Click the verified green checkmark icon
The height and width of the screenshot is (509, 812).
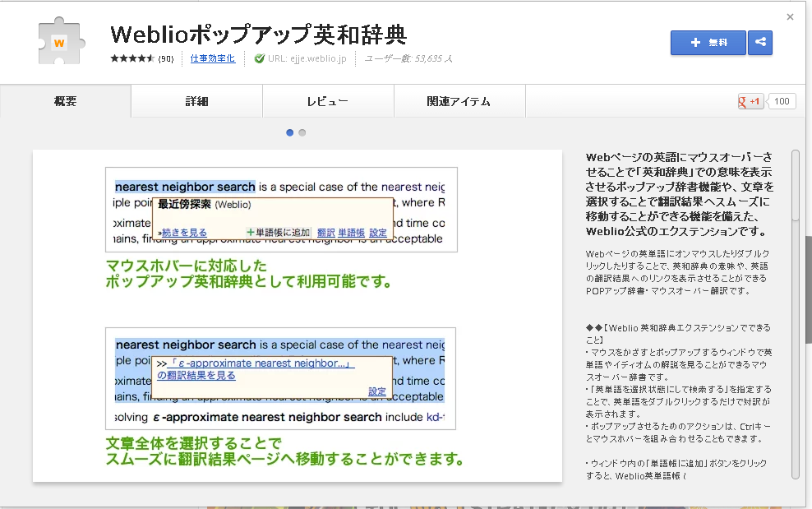260,58
